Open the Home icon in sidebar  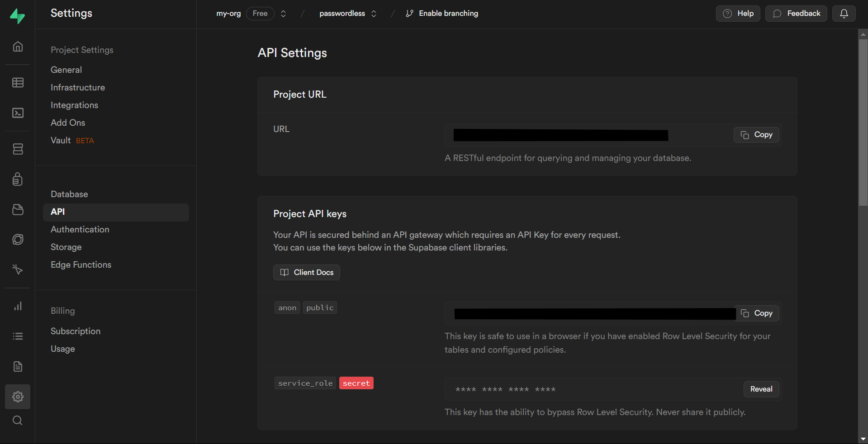click(x=18, y=47)
